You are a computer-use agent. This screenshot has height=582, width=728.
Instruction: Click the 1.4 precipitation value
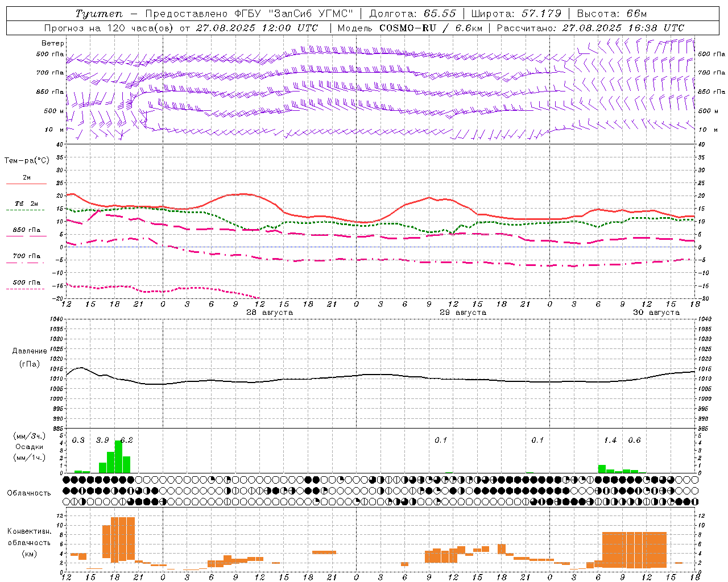click(610, 440)
